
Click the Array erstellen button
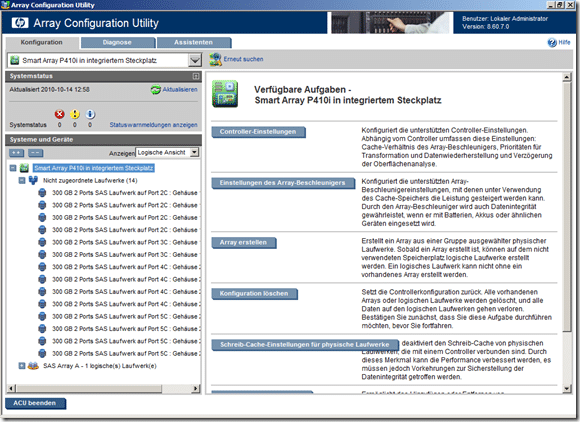coord(243,243)
